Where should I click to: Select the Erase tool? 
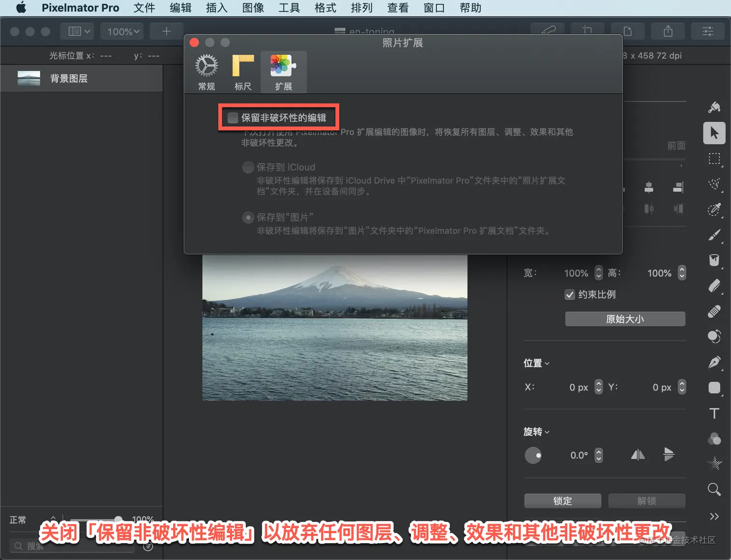coord(714,286)
